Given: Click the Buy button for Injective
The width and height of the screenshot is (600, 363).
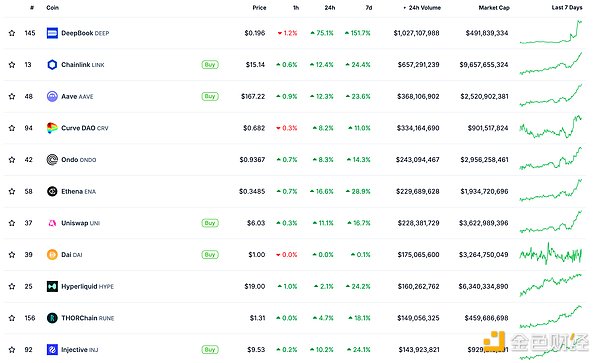Looking at the screenshot, I should [x=210, y=350].
